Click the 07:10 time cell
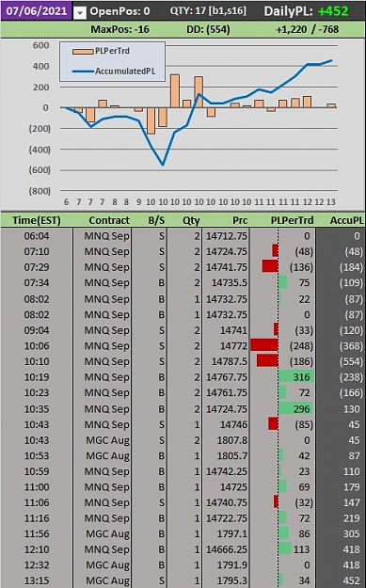The image size is (366, 588). coord(37,251)
